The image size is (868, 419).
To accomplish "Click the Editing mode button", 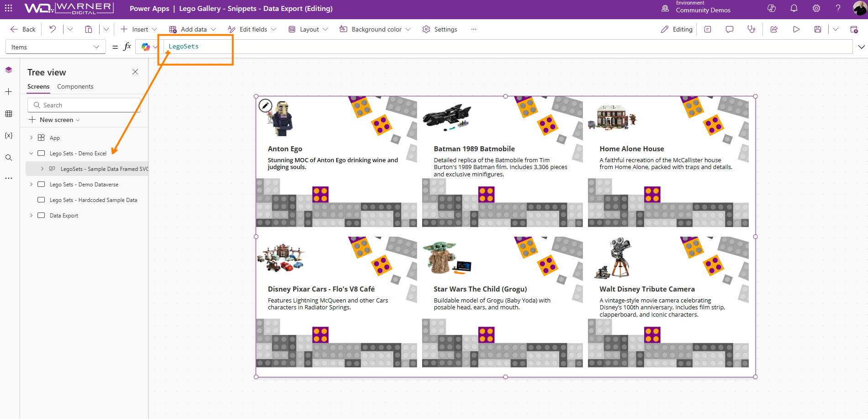I will point(677,29).
